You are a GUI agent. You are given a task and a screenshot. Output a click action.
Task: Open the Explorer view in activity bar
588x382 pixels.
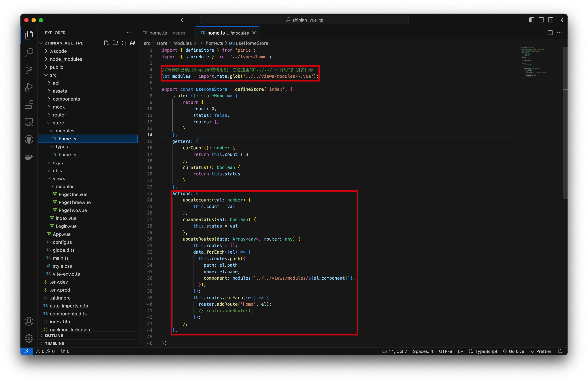[x=29, y=35]
